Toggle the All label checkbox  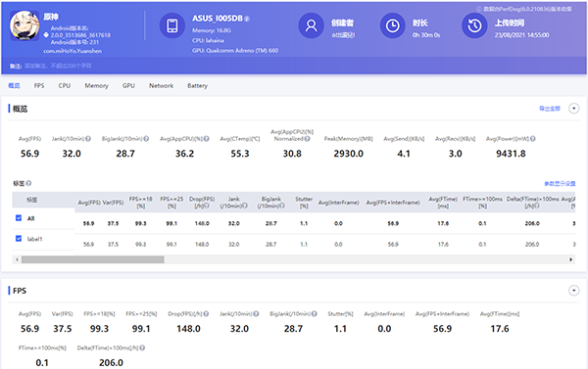[x=19, y=217]
